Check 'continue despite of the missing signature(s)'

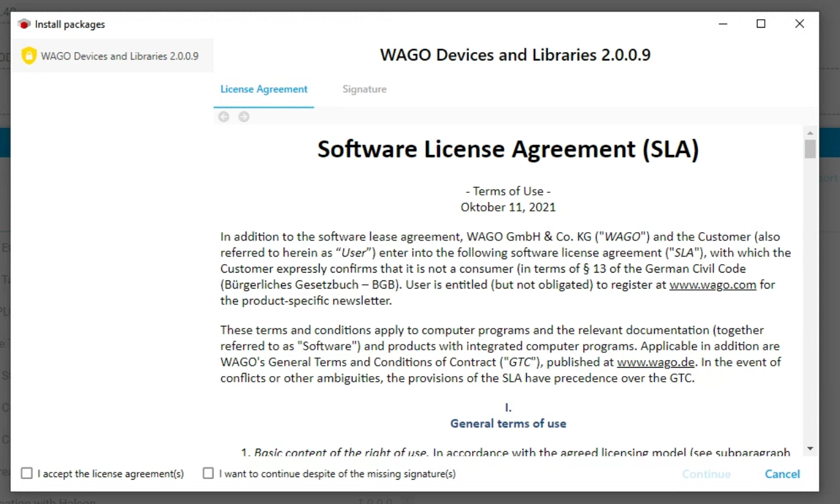pyautogui.click(x=208, y=474)
